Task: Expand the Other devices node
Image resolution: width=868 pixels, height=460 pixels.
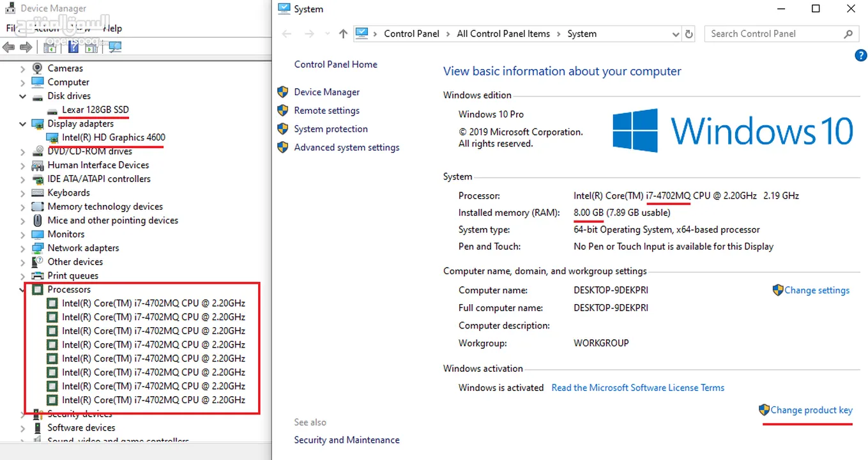Action: point(23,262)
